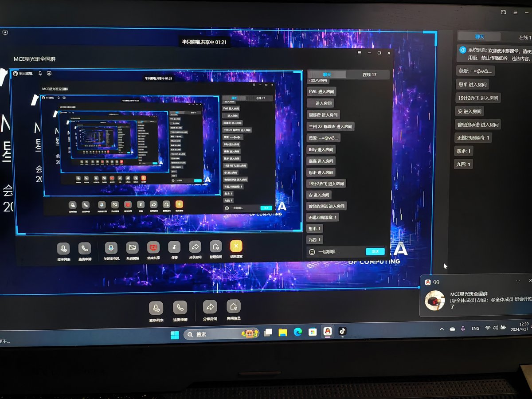Screen dimensions: 532x399
Task: Click '嘉嘉 进入房间' message
Action: tap(321, 161)
